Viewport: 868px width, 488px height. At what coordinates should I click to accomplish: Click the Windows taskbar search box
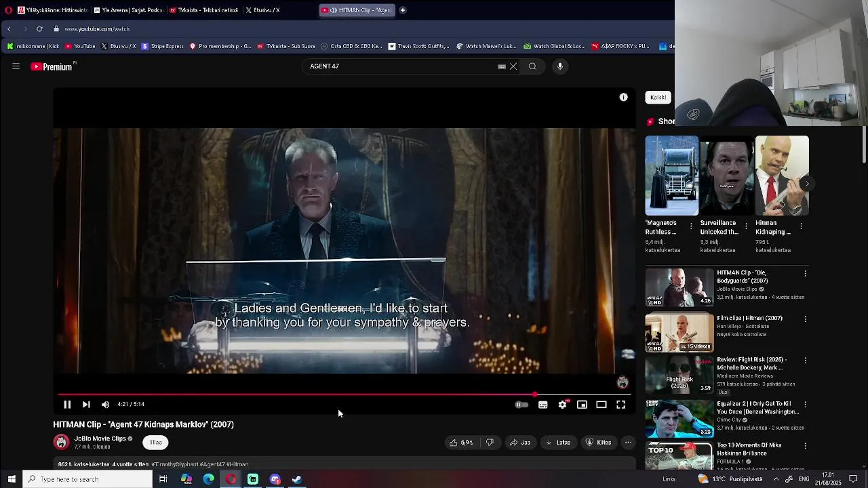pyautogui.click(x=88, y=479)
